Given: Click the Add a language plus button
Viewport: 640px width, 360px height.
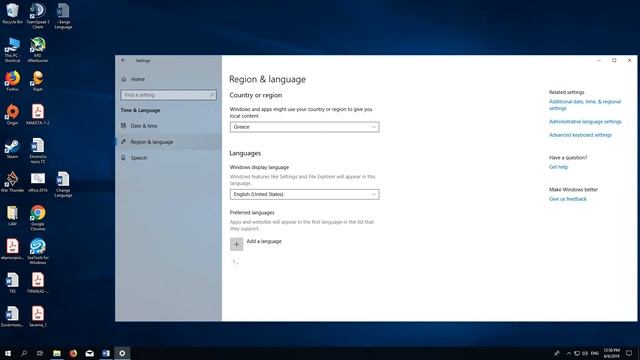Looking at the screenshot, I should [236, 244].
